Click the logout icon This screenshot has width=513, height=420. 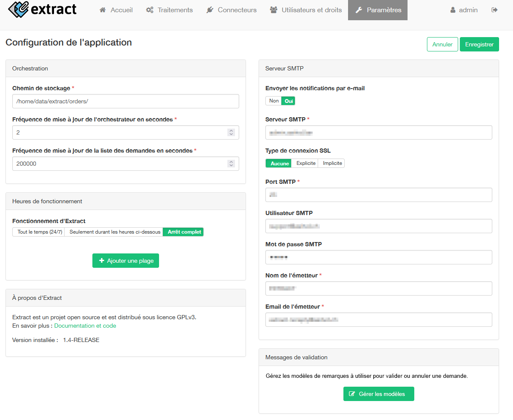[x=494, y=10]
